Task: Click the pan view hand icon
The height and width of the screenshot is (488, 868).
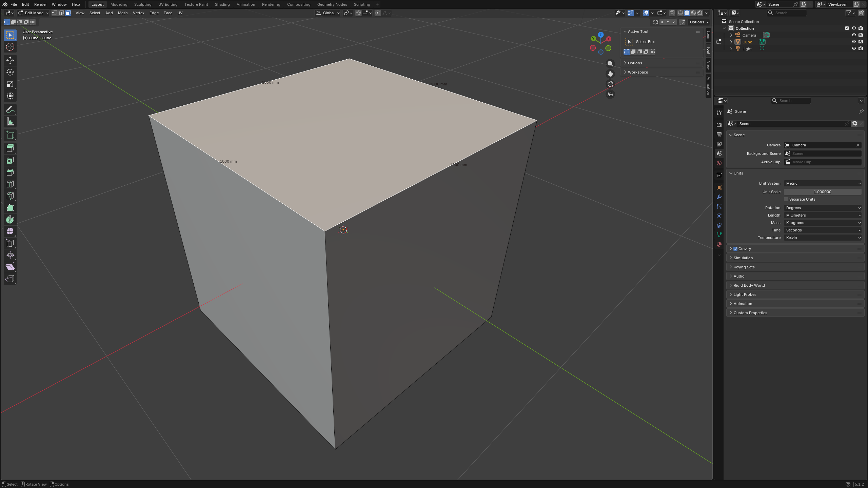Action: (610, 74)
